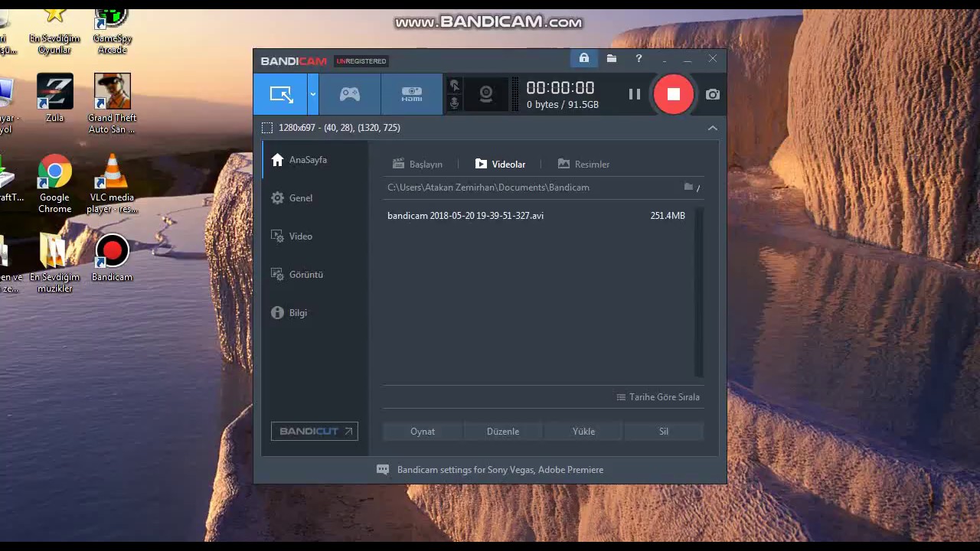The width and height of the screenshot is (980, 551).
Task: Click the UNREGISTERED badge
Action: tap(361, 61)
